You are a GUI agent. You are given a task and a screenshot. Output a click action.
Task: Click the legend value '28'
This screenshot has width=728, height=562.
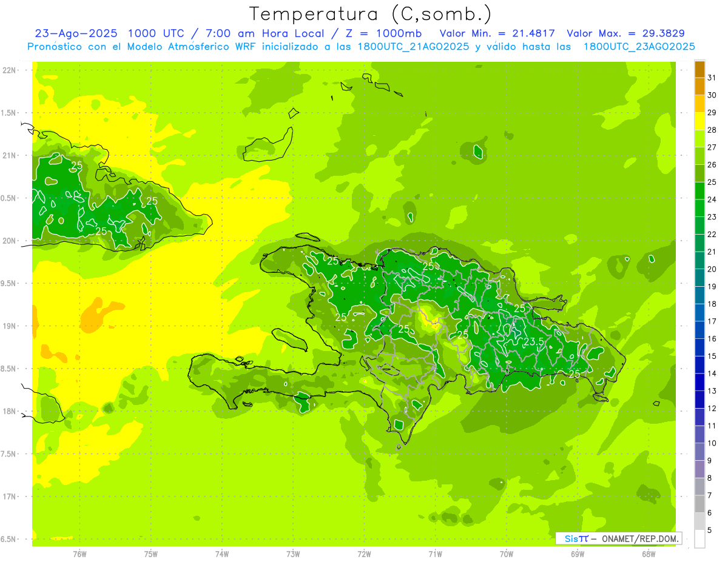712,130
